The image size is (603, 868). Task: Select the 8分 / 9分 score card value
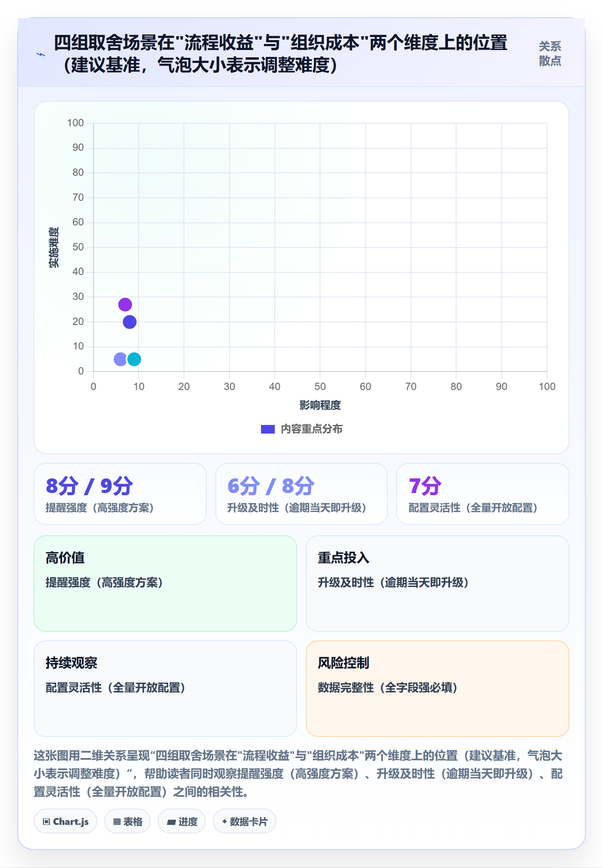(89, 486)
